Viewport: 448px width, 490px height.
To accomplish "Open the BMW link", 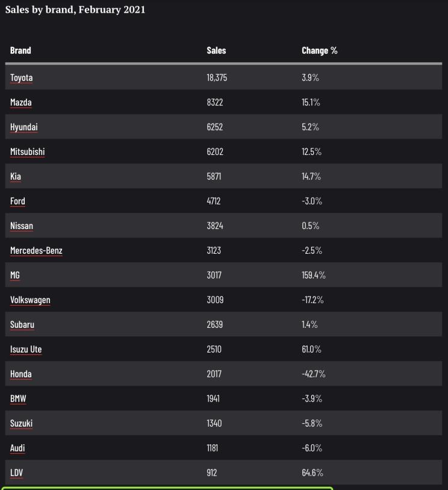I will coord(18,398).
